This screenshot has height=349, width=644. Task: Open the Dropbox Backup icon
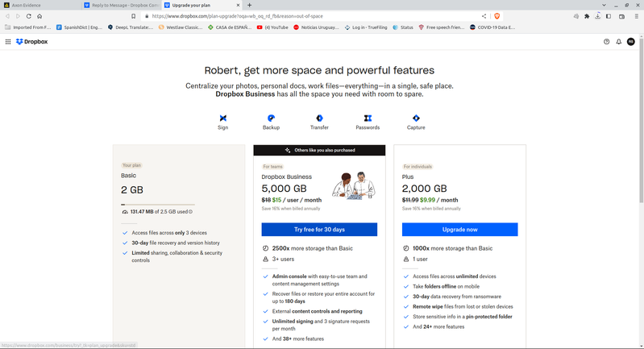pos(271,118)
